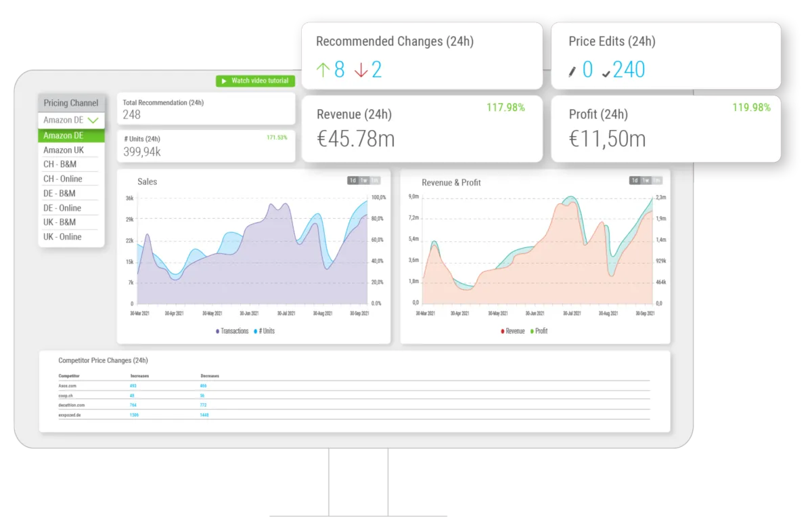Switch Revenue & Profit chart to 1w

point(646,180)
